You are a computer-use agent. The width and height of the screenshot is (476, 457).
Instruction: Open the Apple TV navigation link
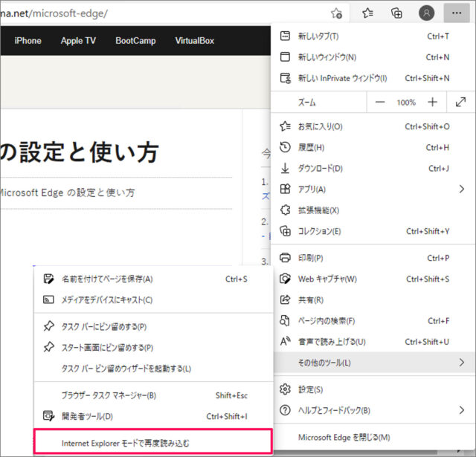pyautogui.click(x=78, y=40)
